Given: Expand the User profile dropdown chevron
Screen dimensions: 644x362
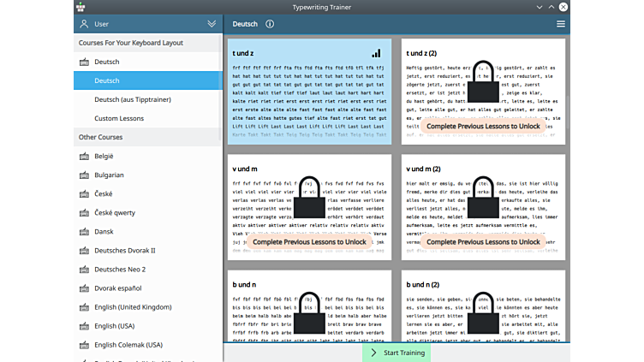Looking at the screenshot, I should pyautogui.click(x=212, y=24).
